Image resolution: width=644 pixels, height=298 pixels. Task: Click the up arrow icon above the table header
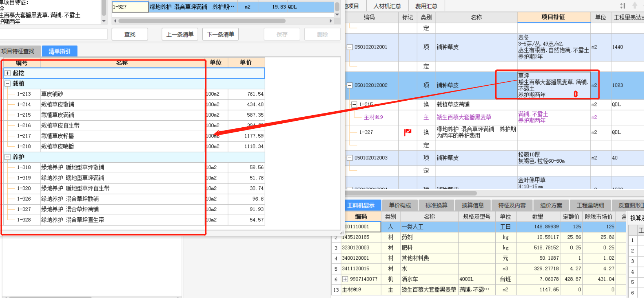635,5
